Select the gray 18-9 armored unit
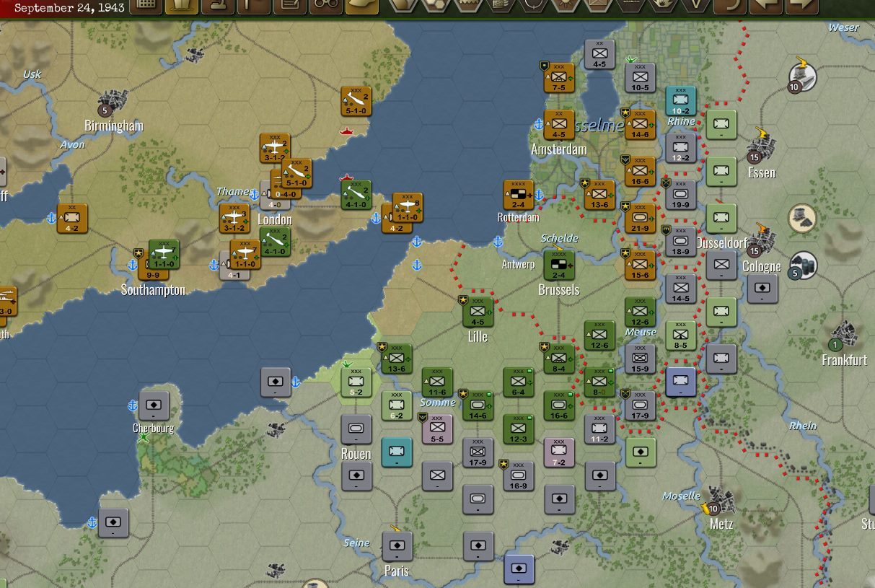Screen dimensions: 875x588 680,242
